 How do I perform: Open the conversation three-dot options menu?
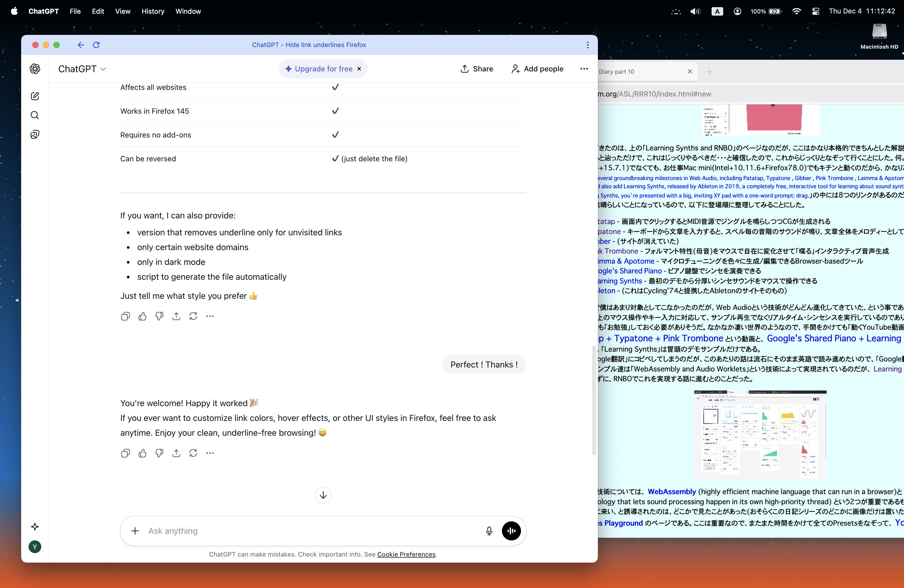coord(584,69)
